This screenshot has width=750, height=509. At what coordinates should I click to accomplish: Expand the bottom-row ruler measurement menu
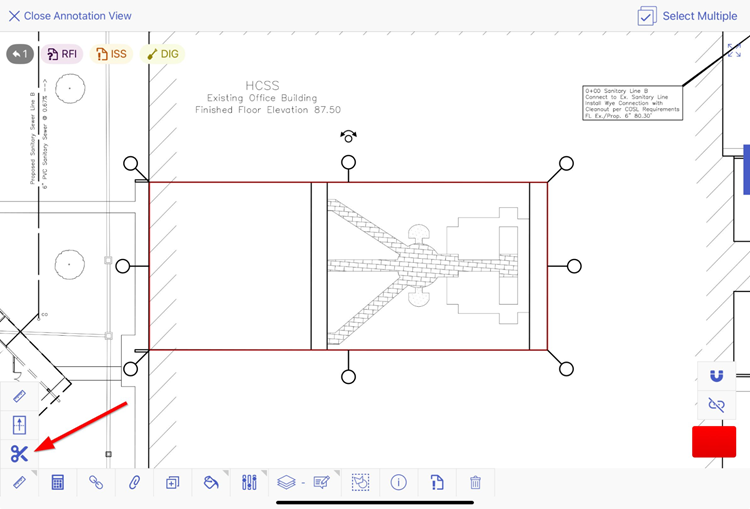(19, 482)
